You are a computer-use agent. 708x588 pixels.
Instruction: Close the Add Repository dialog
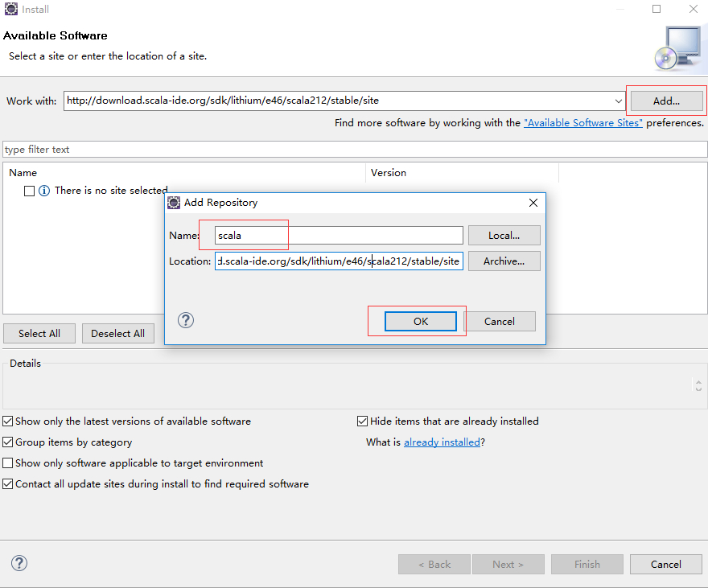click(x=533, y=203)
